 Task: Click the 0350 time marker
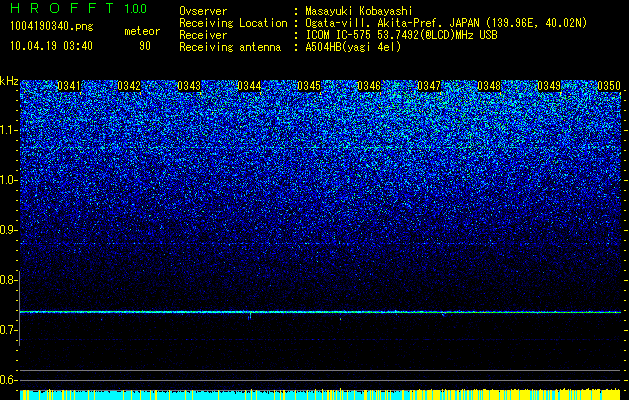point(609,86)
